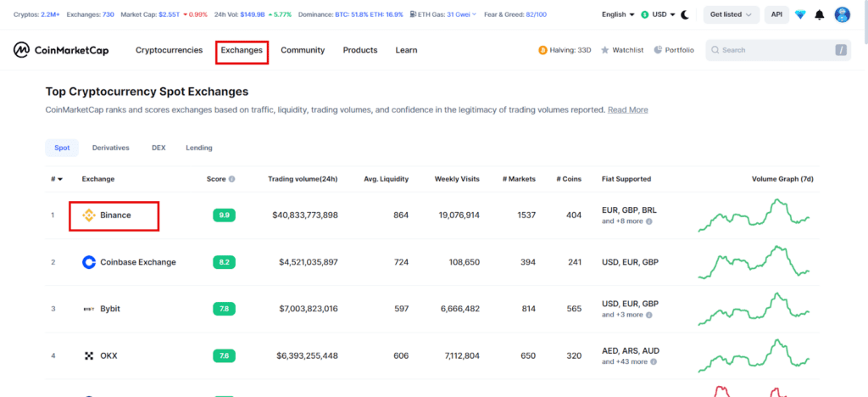
Task: Switch to the Lending tab
Action: [x=198, y=148]
